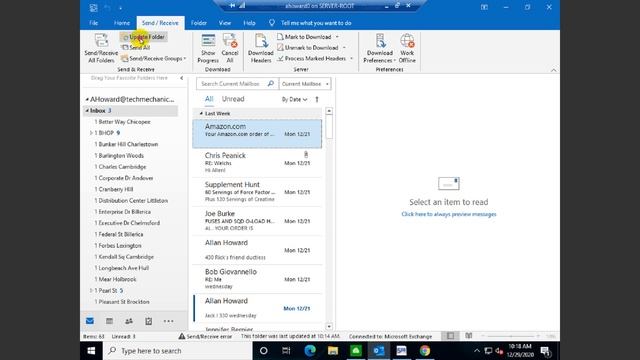The height and width of the screenshot is (360, 640).
Task: Open Send/Receive Groups dropdown
Action: point(153,58)
